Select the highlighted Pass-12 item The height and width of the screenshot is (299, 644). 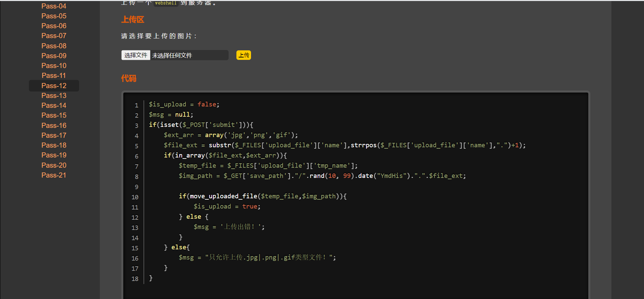(54, 86)
